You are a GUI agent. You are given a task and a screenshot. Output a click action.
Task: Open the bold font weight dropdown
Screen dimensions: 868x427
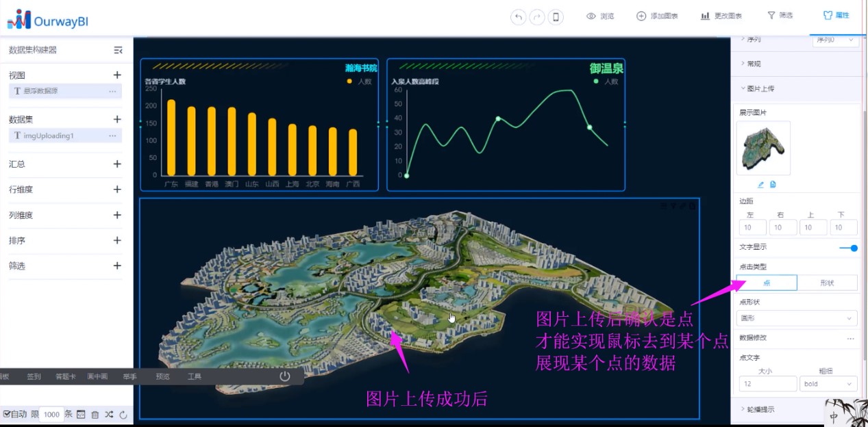[x=828, y=384]
